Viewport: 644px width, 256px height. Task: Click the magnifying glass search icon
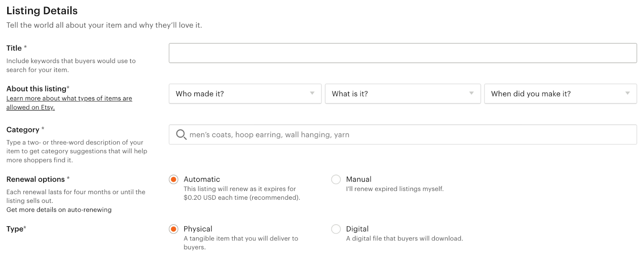(181, 134)
